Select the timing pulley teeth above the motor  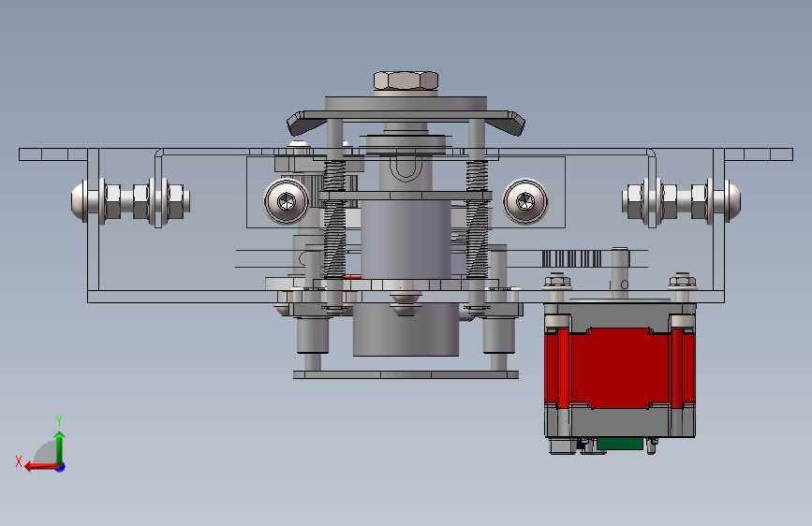(571, 258)
